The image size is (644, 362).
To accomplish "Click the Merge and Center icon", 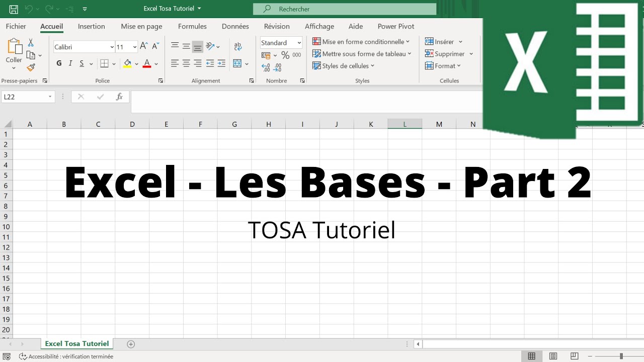I will click(x=237, y=63).
